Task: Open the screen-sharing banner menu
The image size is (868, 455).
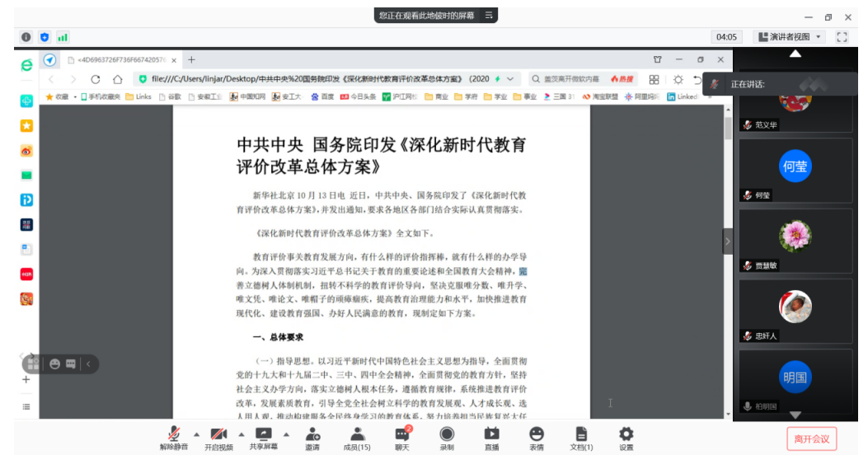Action: click(489, 15)
